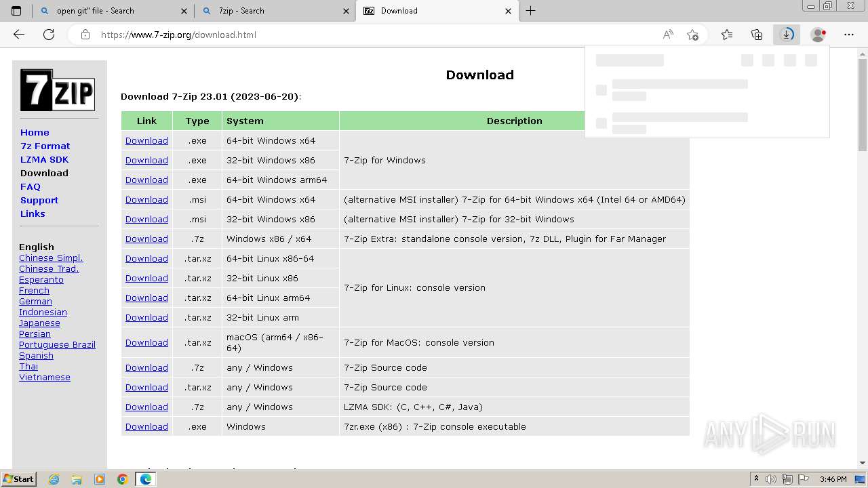Switch language to German

pos(35,301)
